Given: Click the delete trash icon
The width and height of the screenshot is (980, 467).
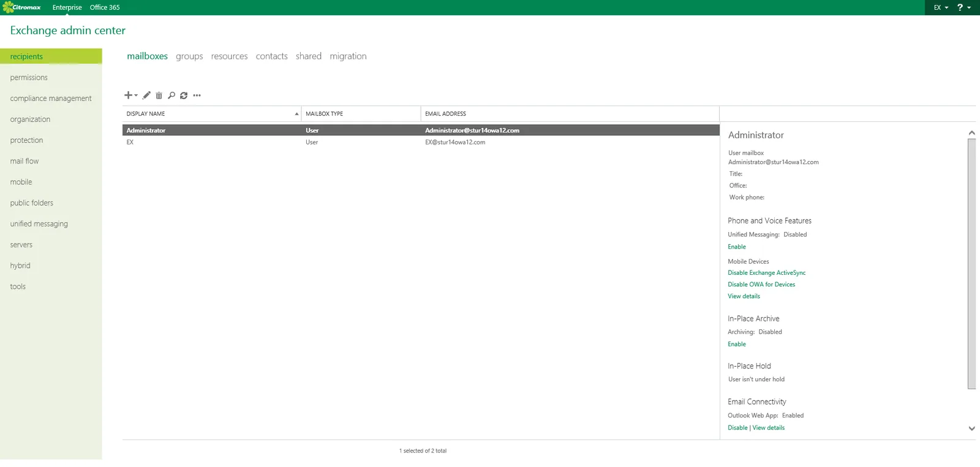Looking at the screenshot, I should 159,95.
